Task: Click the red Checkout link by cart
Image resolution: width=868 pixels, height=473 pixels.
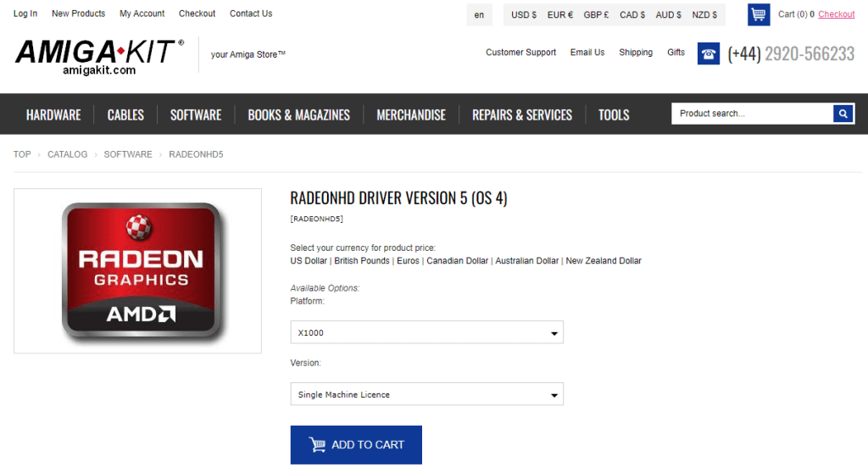Action: (x=836, y=14)
